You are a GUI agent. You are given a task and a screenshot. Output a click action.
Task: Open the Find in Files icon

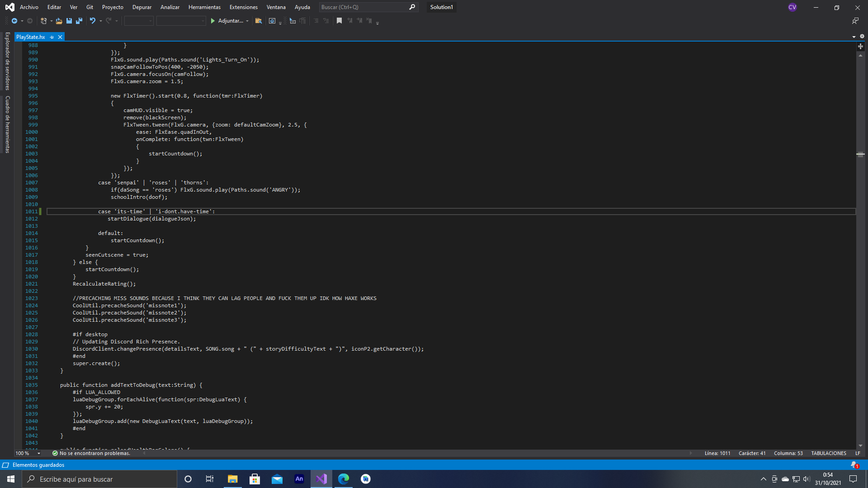pyautogui.click(x=259, y=21)
